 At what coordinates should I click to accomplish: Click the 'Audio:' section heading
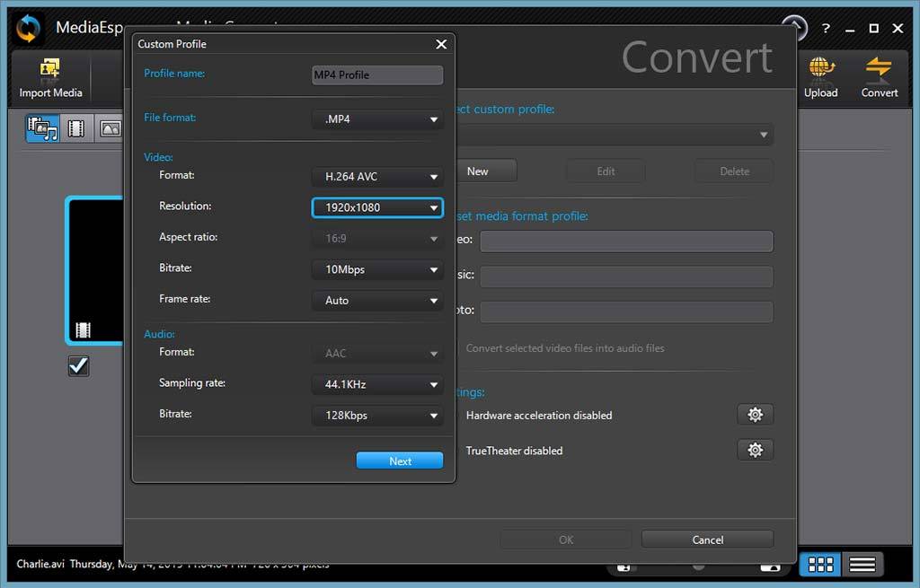160,334
